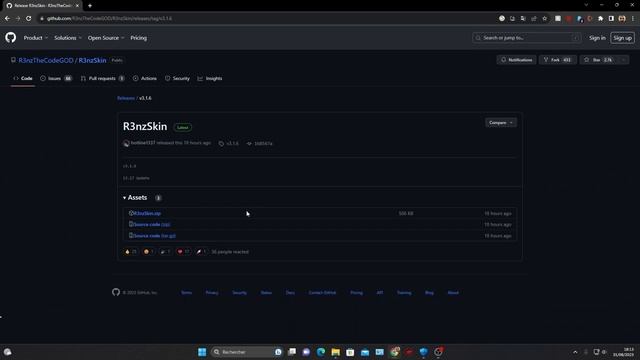The height and width of the screenshot is (360, 640).
Task: Click the hooray party reaction
Action: [165, 252]
